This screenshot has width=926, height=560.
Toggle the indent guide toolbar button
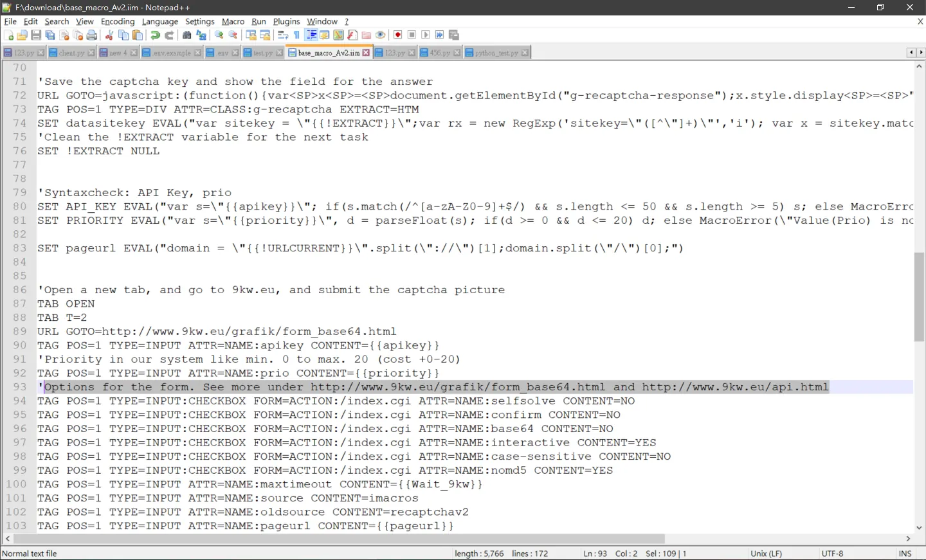coord(311,35)
